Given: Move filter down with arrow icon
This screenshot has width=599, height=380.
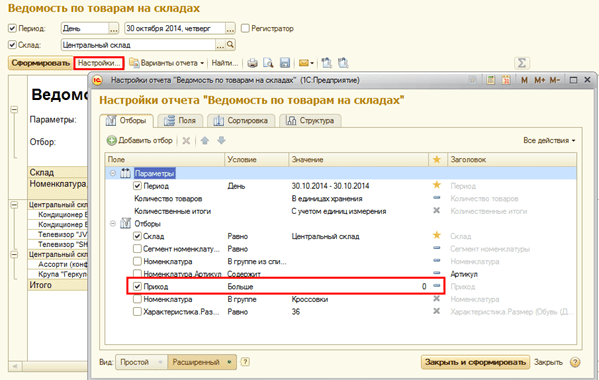Looking at the screenshot, I should pos(221,141).
